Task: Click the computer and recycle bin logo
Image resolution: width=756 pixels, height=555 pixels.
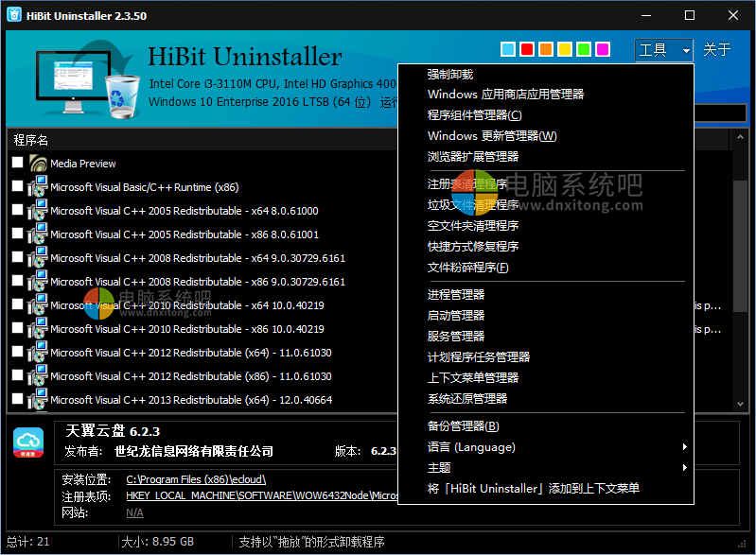Action: pyautogui.click(x=88, y=79)
